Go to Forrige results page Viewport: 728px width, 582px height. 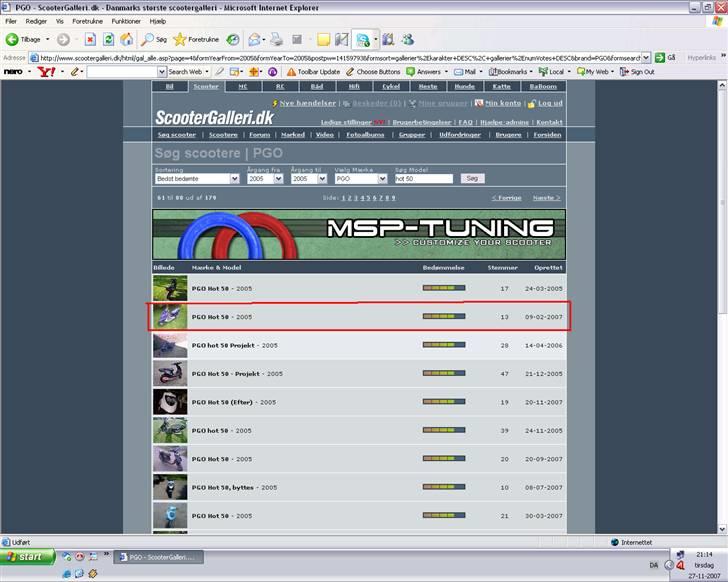(507, 198)
